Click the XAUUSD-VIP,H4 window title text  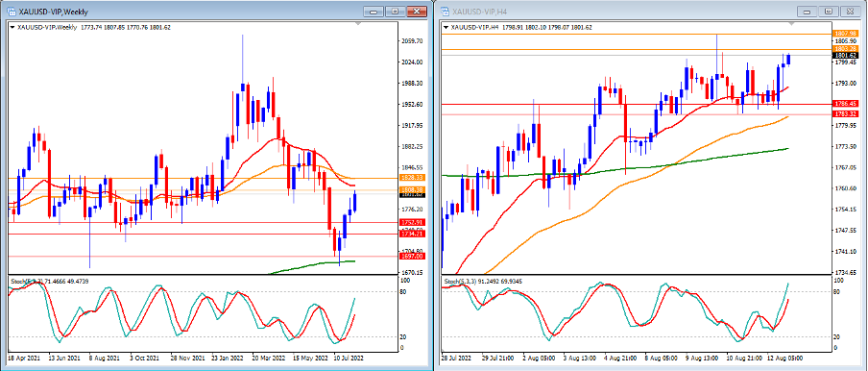pyautogui.click(x=479, y=12)
